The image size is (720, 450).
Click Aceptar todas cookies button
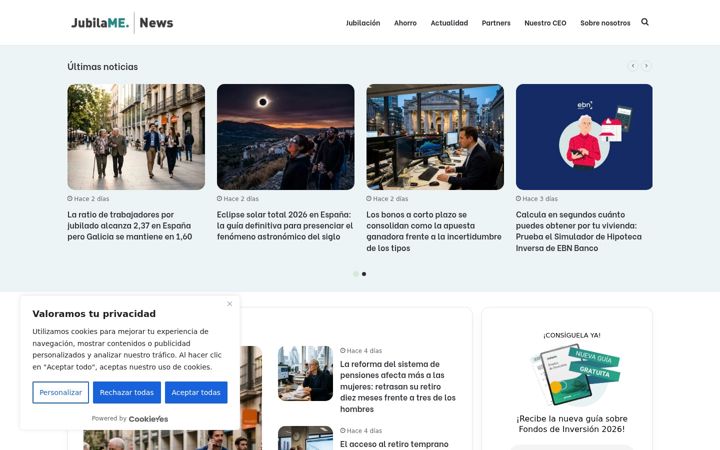pyautogui.click(x=196, y=393)
